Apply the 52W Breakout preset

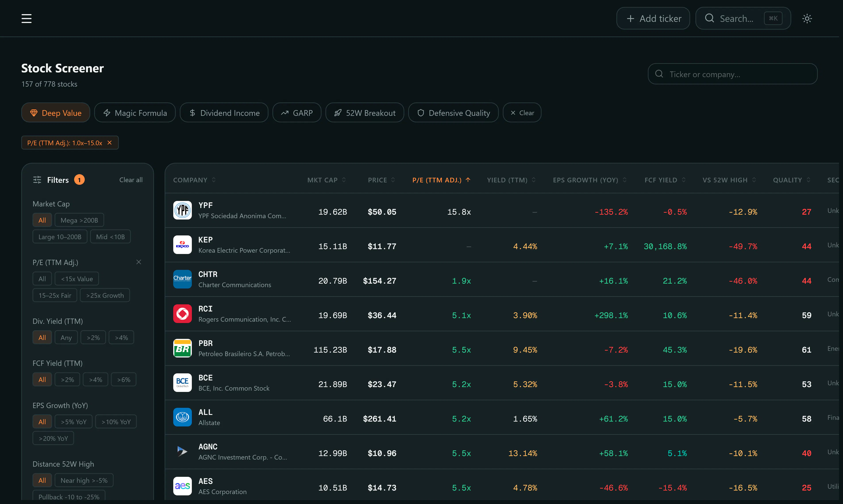point(365,113)
